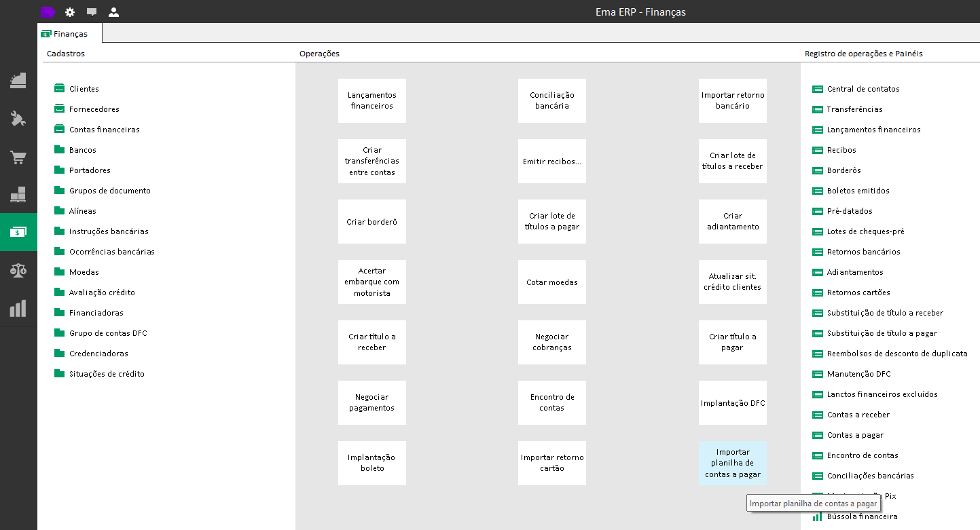Click the Conciliação bancária tile
The height and width of the screenshot is (530, 980).
(551, 100)
